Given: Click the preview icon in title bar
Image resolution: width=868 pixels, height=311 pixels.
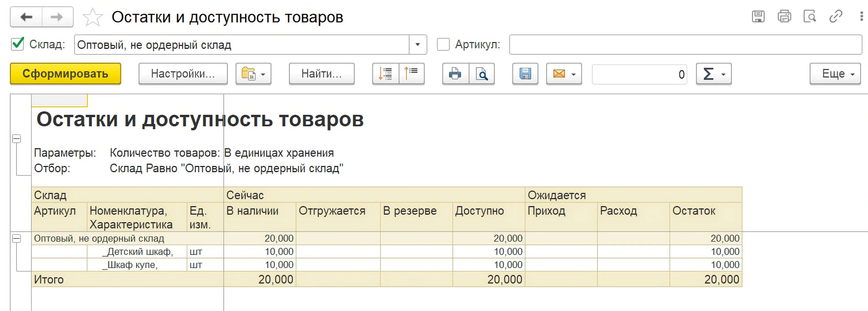Looking at the screenshot, I should [x=810, y=16].
